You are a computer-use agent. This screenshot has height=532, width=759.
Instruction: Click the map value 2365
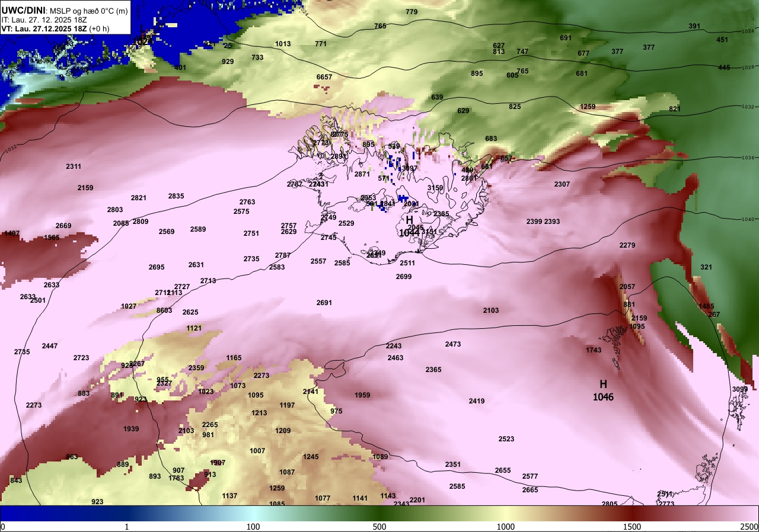[x=433, y=370]
